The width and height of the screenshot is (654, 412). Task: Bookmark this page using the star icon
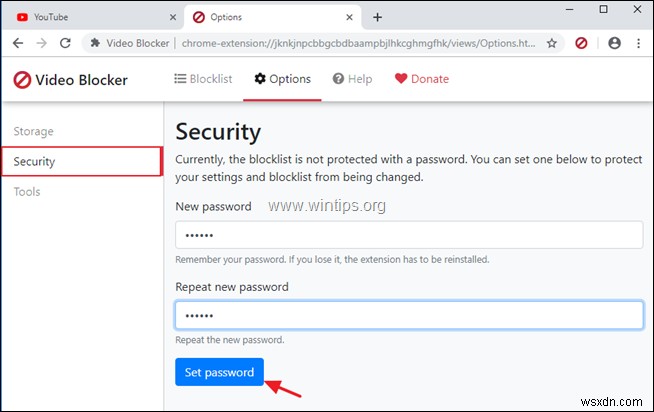(x=552, y=44)
